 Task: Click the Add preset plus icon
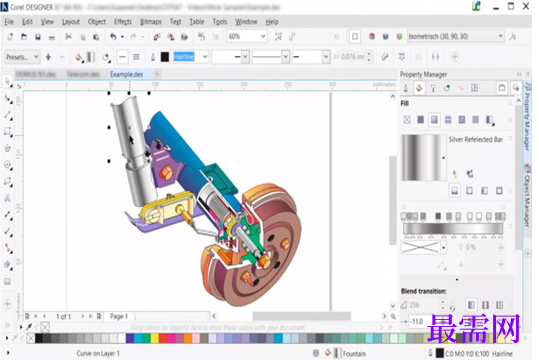[x=48, y=57]
